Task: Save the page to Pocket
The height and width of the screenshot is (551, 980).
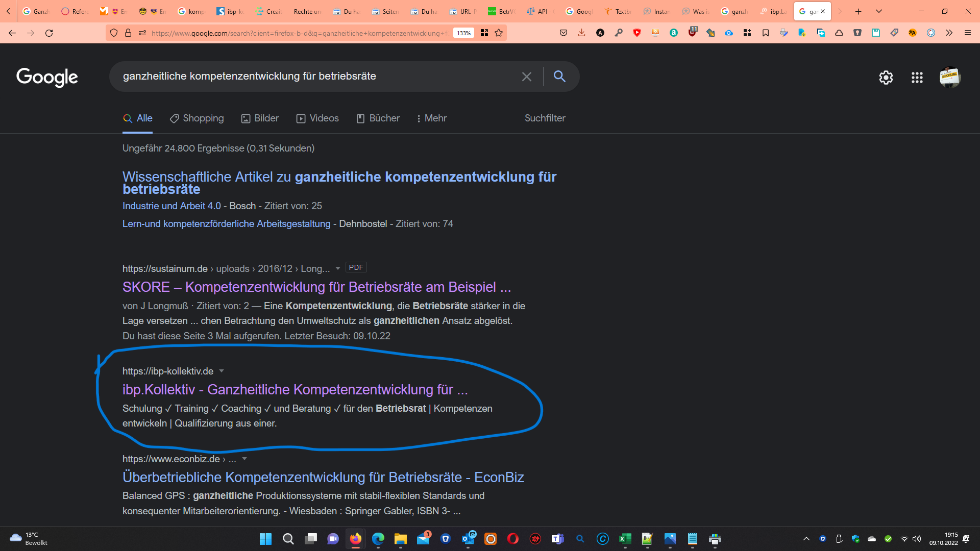Action: pyautogui.click(x=563, y=33)
